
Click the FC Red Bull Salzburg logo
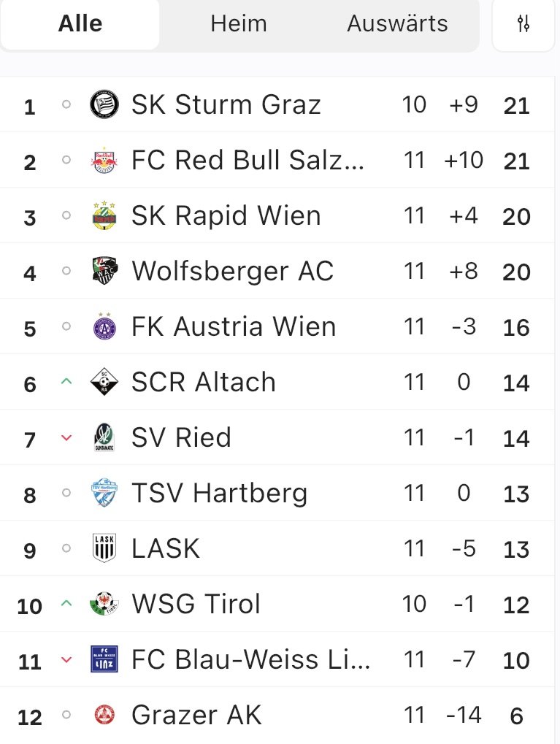click(104, 161)
